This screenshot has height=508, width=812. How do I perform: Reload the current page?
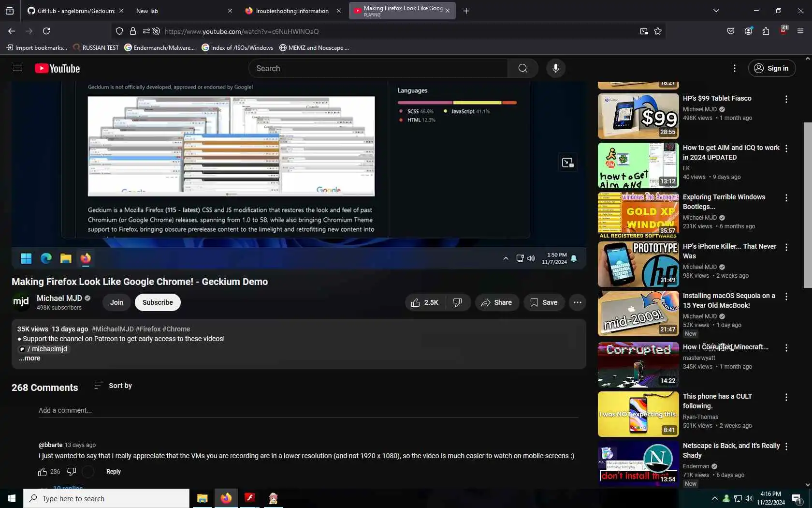(x=46, y=31)
